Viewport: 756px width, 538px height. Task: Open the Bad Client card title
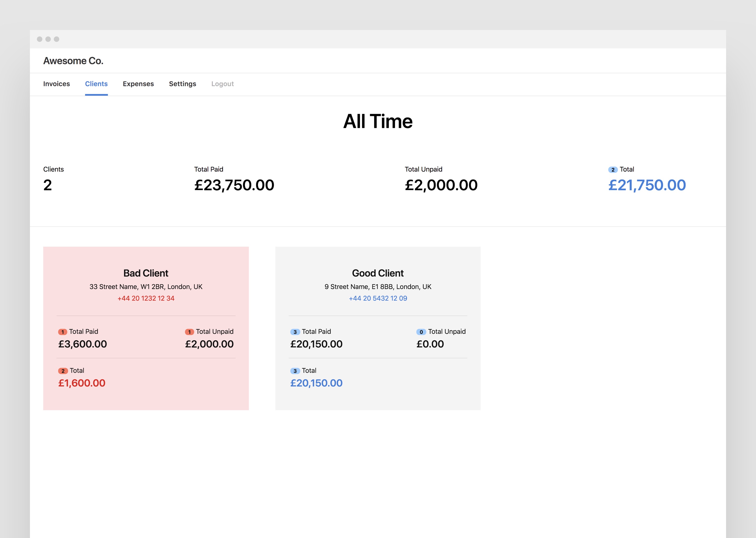[x=146, y=273]
